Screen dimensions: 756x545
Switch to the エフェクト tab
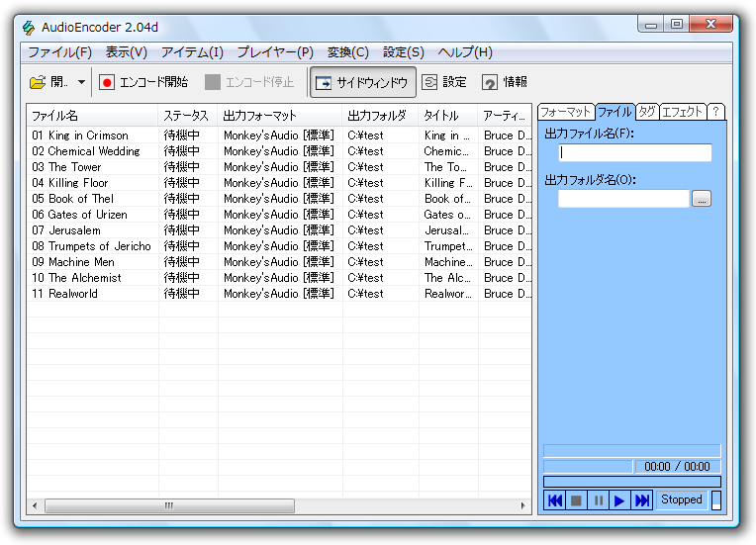(682, 112)
